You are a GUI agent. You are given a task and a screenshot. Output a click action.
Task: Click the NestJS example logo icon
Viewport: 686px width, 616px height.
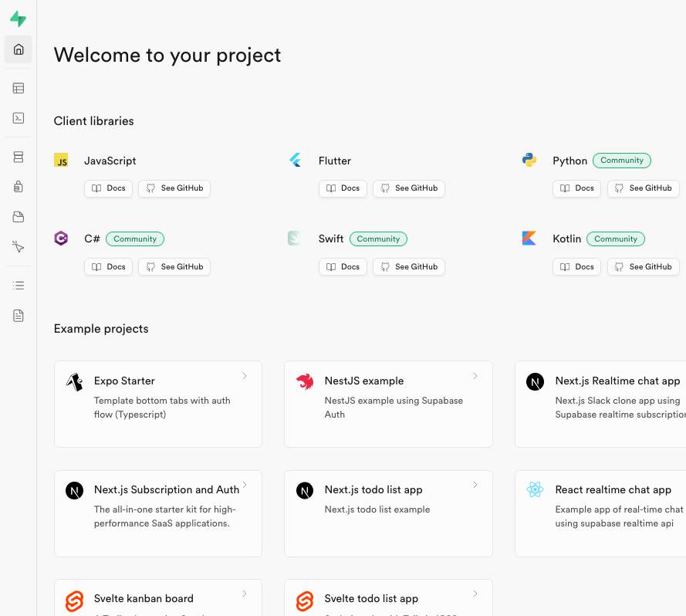pos(305,382)
